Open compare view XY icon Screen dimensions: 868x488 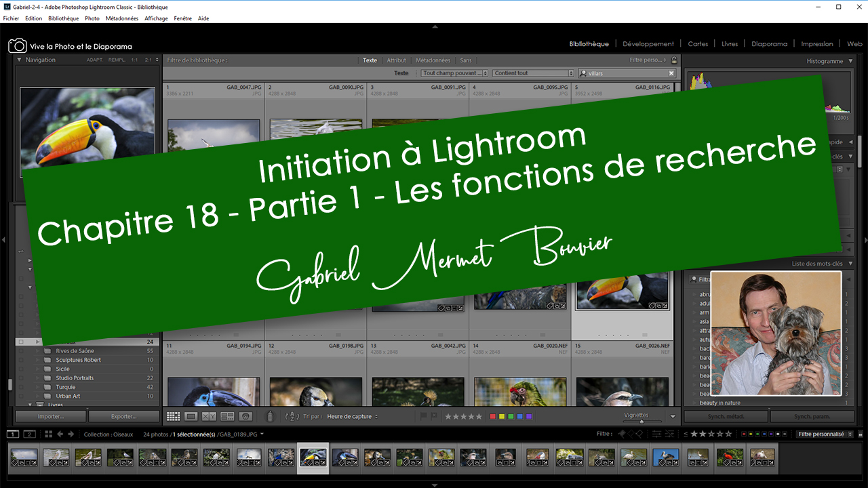coord(209,417)
